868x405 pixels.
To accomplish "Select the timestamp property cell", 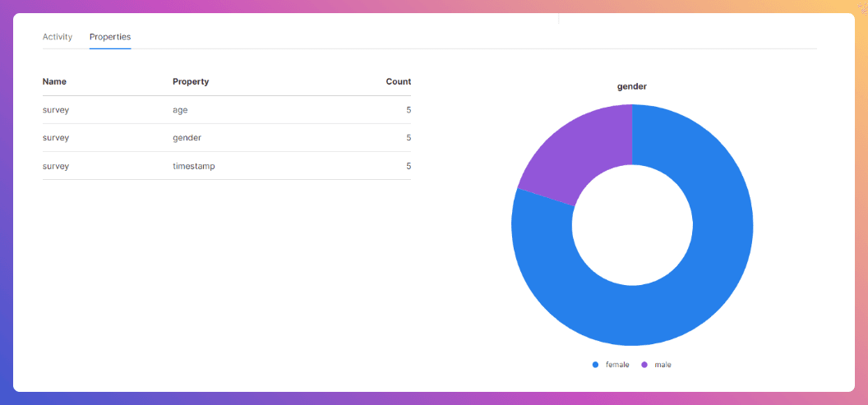I will tap(194, 166).
